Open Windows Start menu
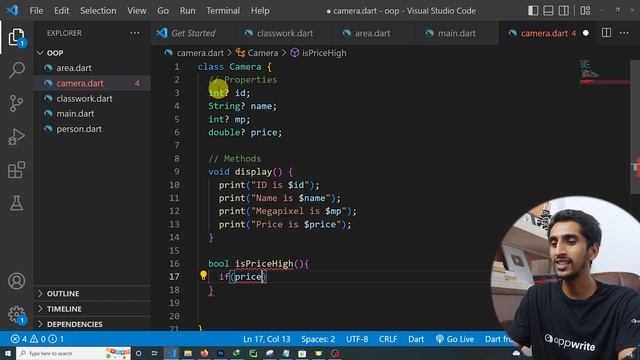This screenshot has height=360, width=640. tap(7, 353)
